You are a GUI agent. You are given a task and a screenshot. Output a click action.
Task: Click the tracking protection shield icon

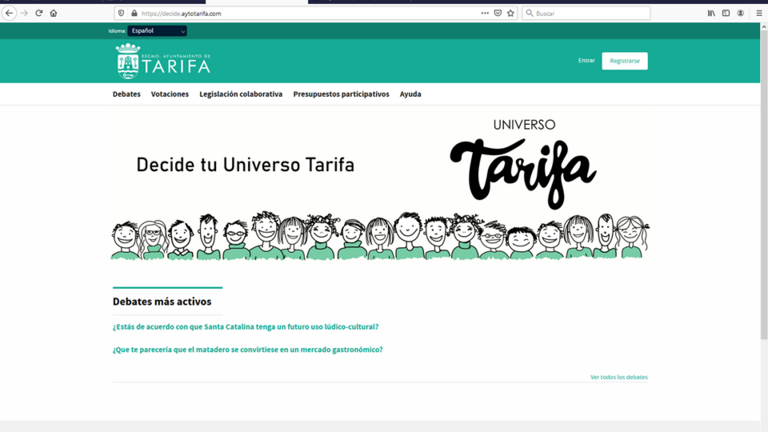pos(121,13)
